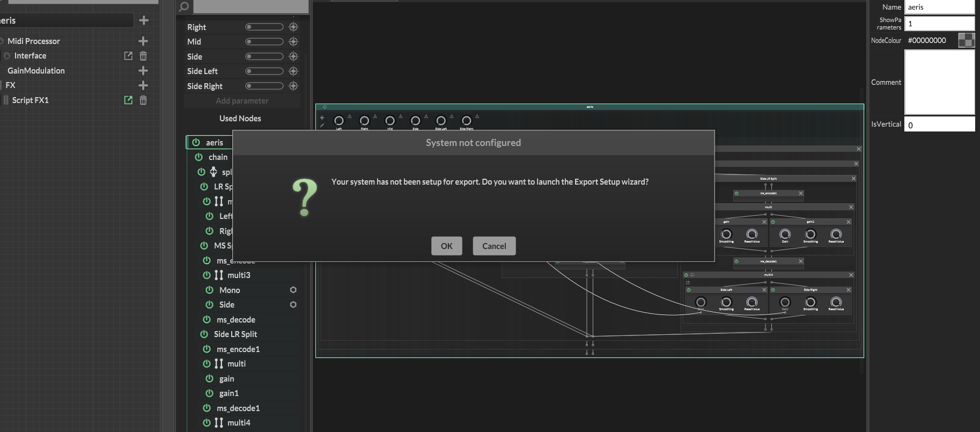This screenshot has width=980, height=432.
Task: Close the Side LR Split node in graph
Action: [x=853, y=179]
